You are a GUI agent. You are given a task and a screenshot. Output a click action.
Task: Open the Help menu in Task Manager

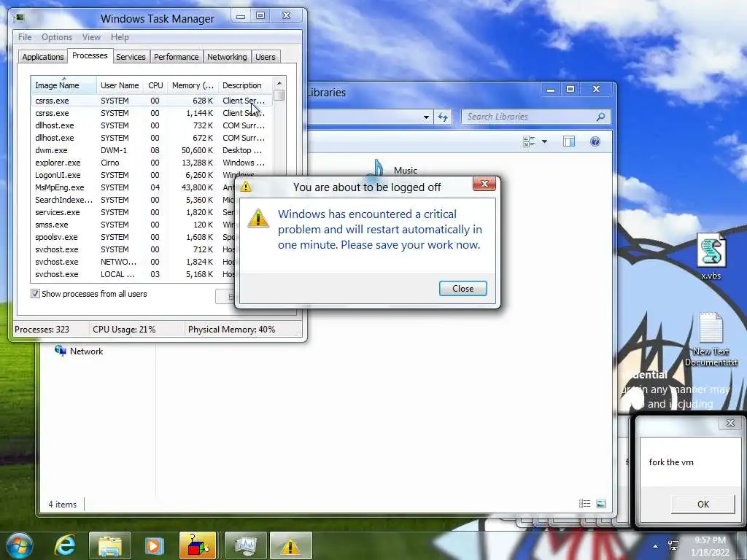point(120,37)
